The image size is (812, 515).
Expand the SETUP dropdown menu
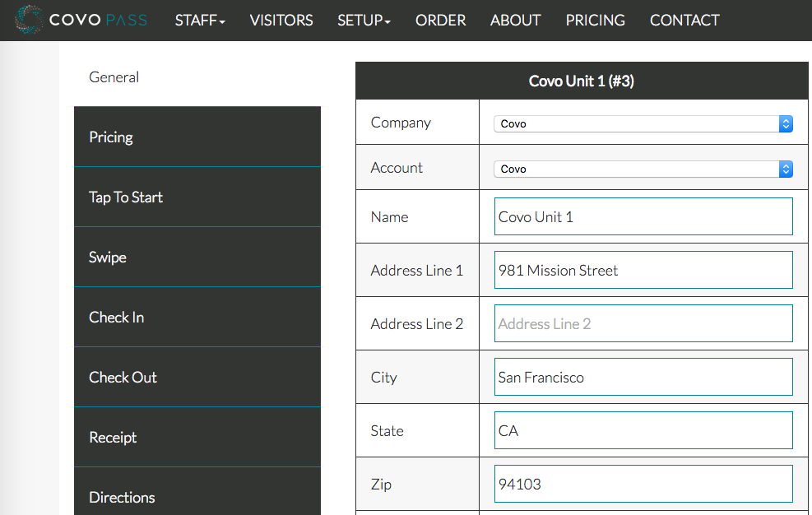pyautogui.click(x=364, y=21)
